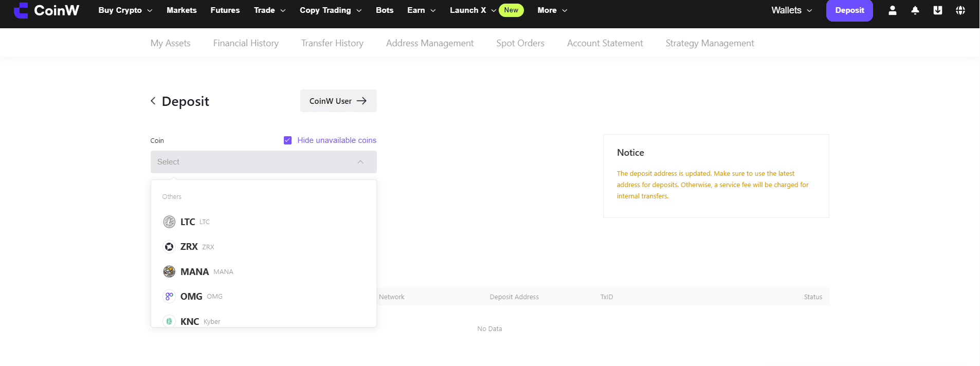Click the MANA coin icon
Viewport: 980px width, 366px height.
169,271
